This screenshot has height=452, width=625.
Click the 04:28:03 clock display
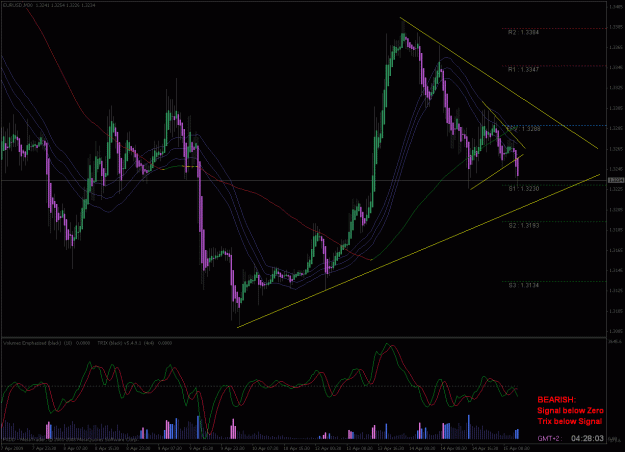tap(587, 438)
